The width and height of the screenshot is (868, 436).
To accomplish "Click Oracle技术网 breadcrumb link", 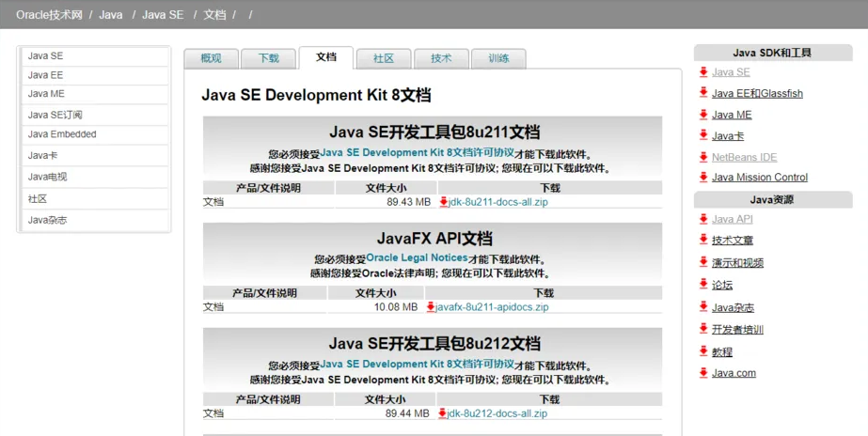I will [x=48, y=15].
